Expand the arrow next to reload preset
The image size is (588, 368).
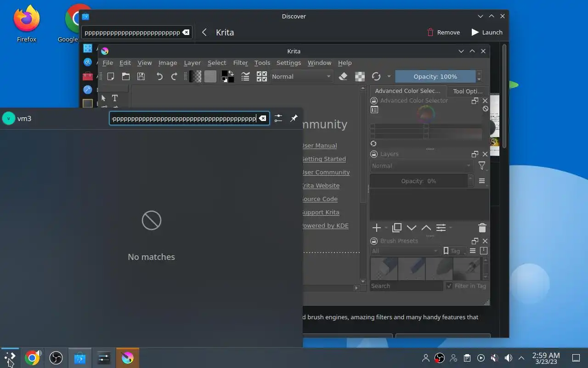389,76
